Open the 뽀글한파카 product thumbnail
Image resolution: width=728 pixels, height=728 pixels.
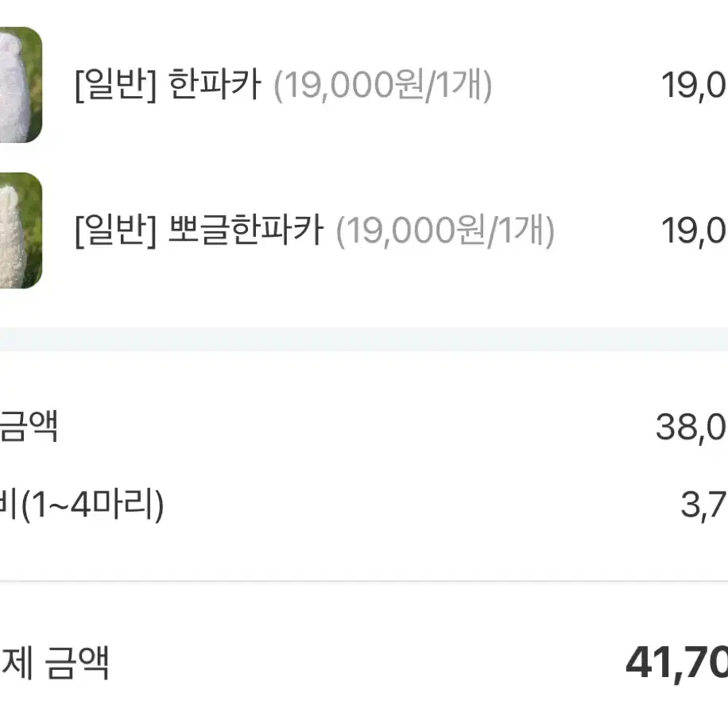point(21,230)
